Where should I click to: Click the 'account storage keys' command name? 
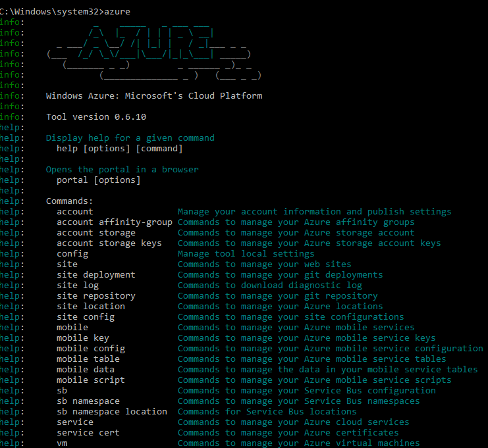[x=109, y=243]
